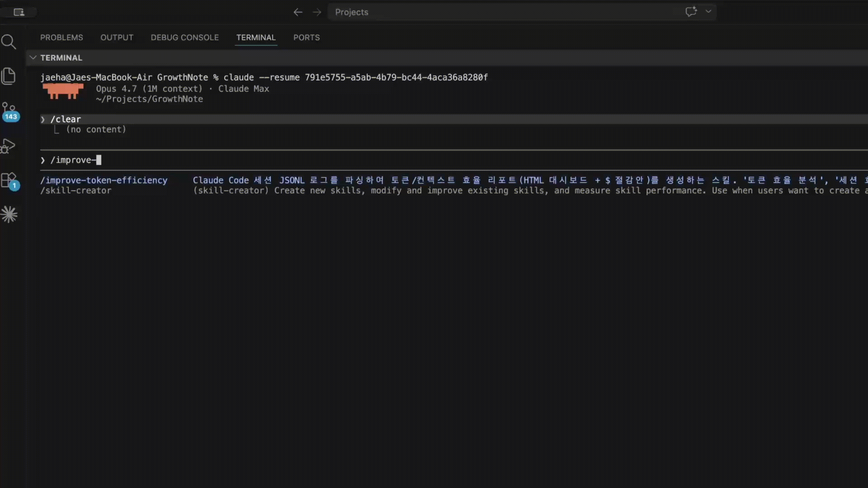
Task: Click the /clear command line
Action: pyautogui.click(x=454, y=119)
